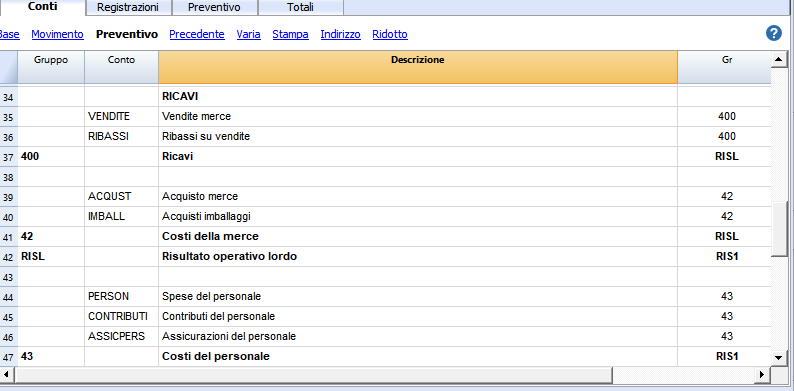Click the vertical scrollbar down arrow
This screenshot has height=391, width=794.
coord(778,358)
